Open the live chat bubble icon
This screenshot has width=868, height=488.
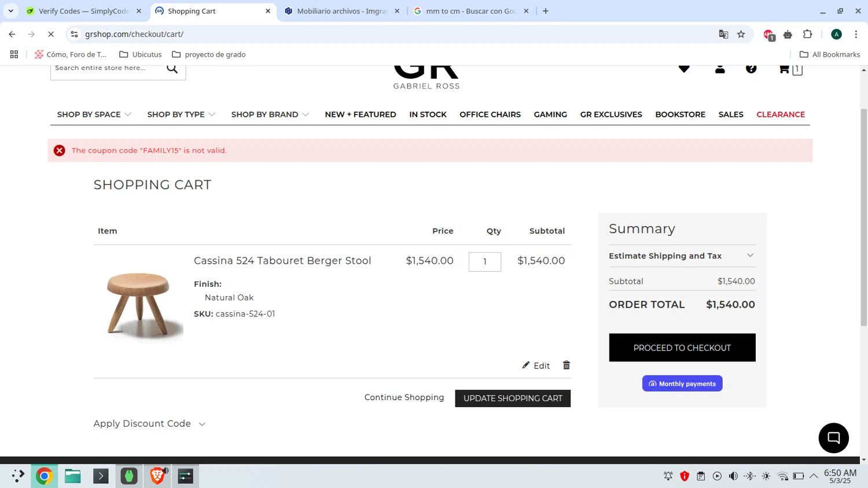833,438
